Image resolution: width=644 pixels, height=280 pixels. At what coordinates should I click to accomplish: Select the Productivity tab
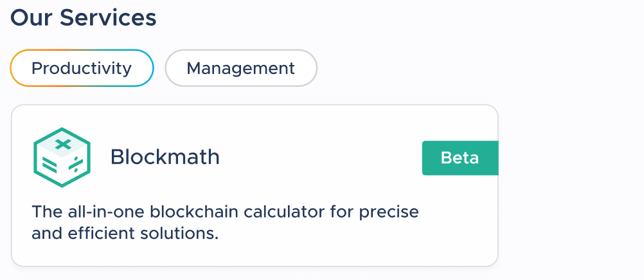[82, 68]
